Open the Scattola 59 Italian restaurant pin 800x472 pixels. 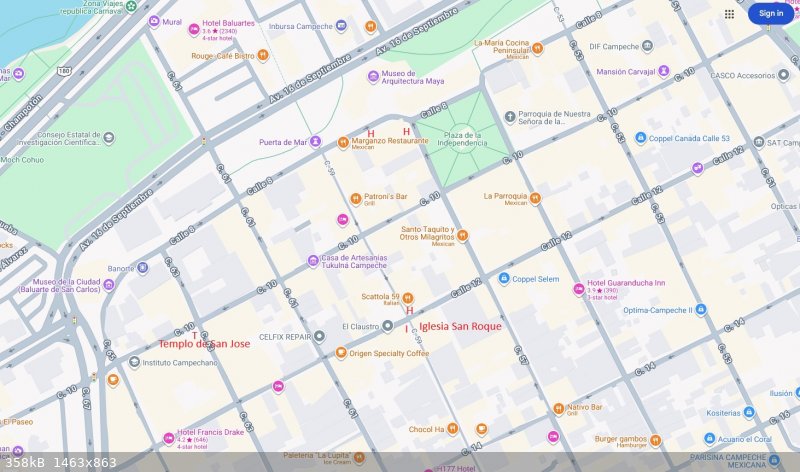tap(408, 297)
